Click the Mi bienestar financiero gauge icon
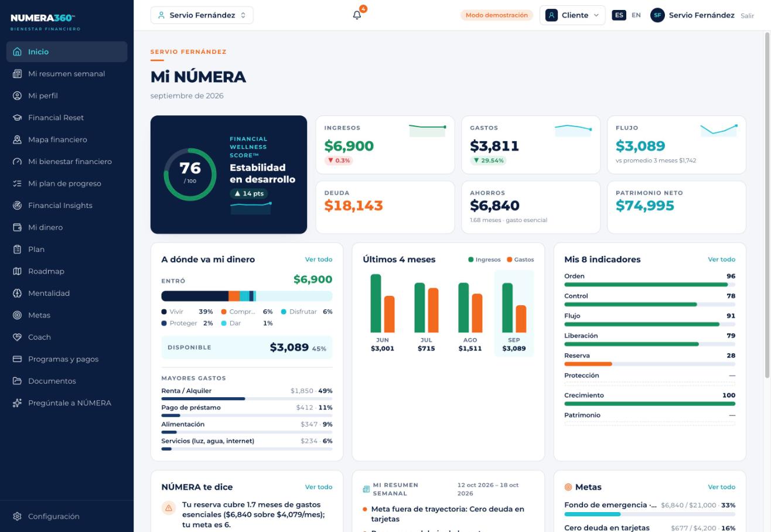The image size is (771, 532). [17, 162]
